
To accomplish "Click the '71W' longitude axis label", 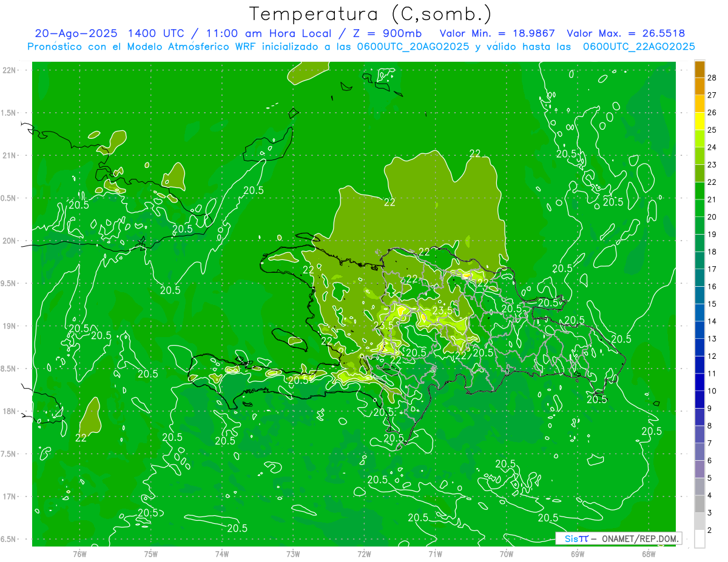I will tap(435, 554).
